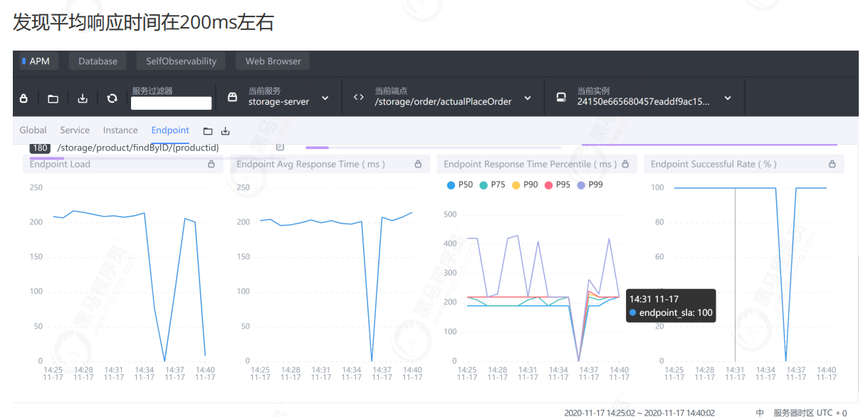The height and width of the screenshot is (417, 868).
Task: Click the lock icon in the dark toolbar
Action: 23,98
